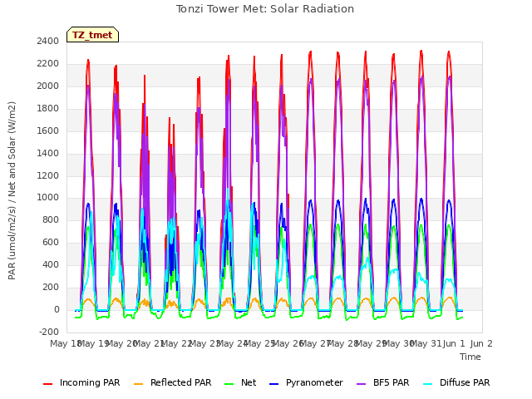Click the green Net legend swatch
The height and width of the screenshot is (399, 532).
click(229, 384)
